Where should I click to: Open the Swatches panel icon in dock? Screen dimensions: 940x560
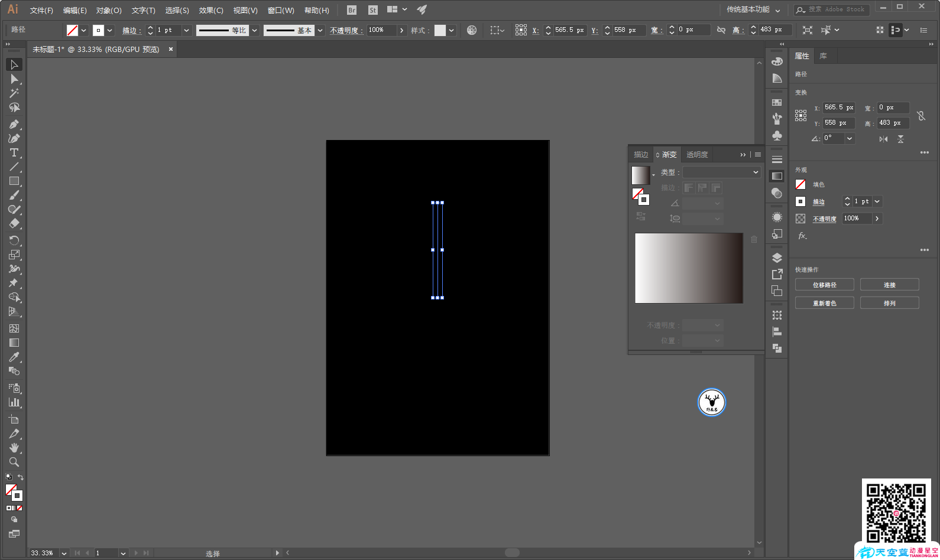coord(777,102)
